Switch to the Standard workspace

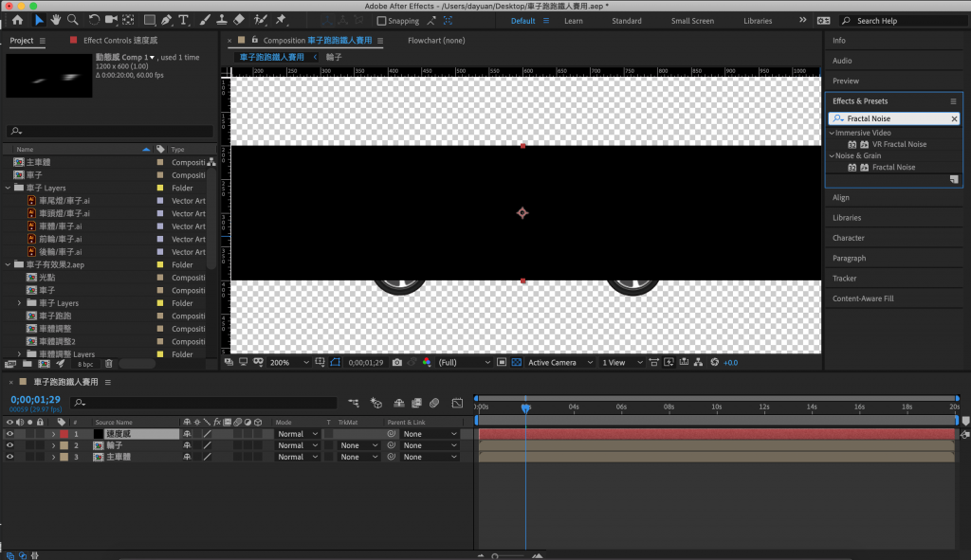point(626,21)
